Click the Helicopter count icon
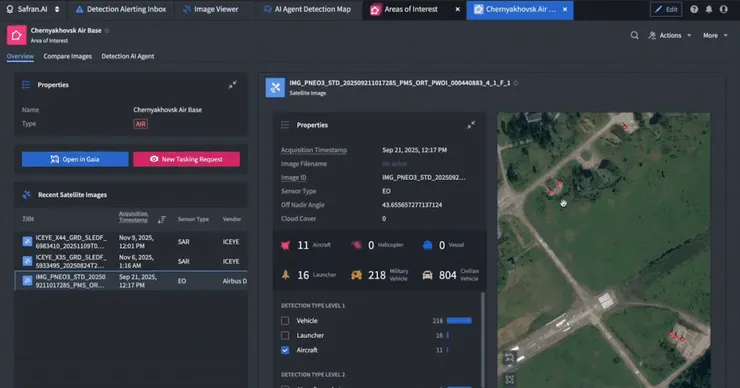This screenshot has width=740, height=388. coord(357,245)
